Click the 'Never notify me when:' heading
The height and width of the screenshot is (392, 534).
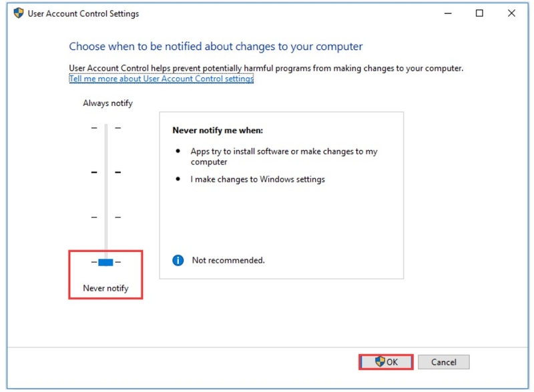click(x=218, y=130)
